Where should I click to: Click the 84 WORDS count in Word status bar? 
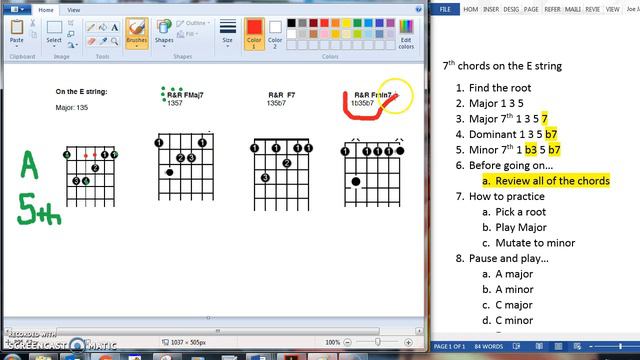pyautogui.click(x=489, y=347)
